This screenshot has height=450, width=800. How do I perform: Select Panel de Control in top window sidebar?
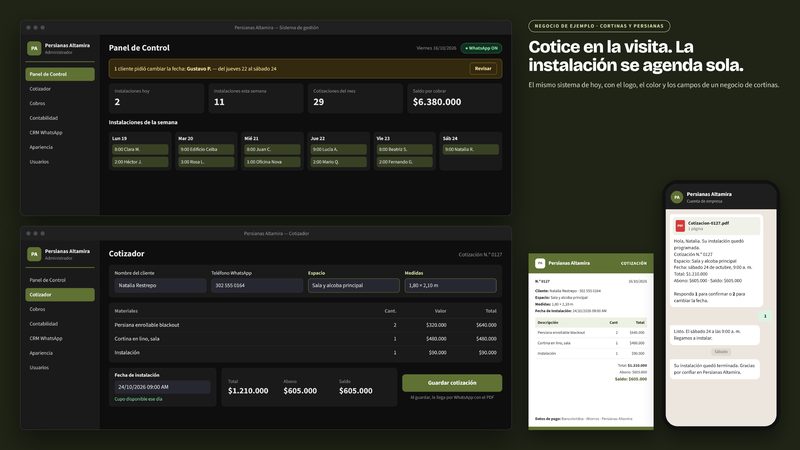pos(60,74)
